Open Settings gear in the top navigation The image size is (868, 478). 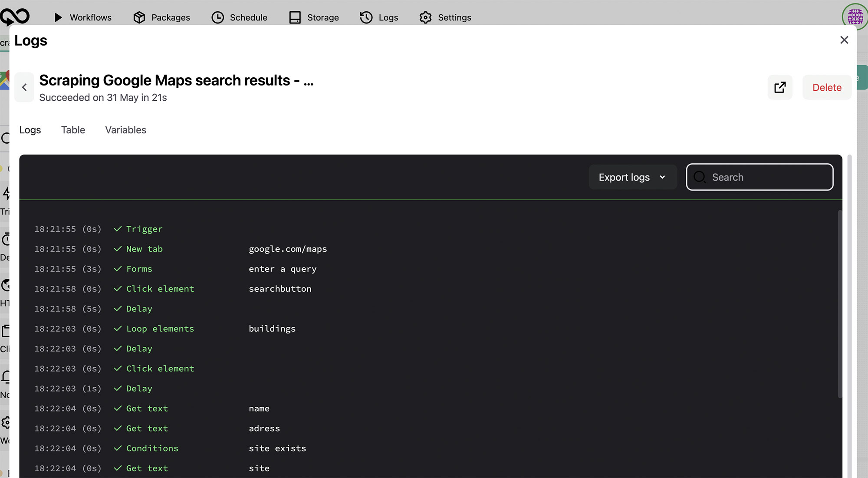pos(445,17)
